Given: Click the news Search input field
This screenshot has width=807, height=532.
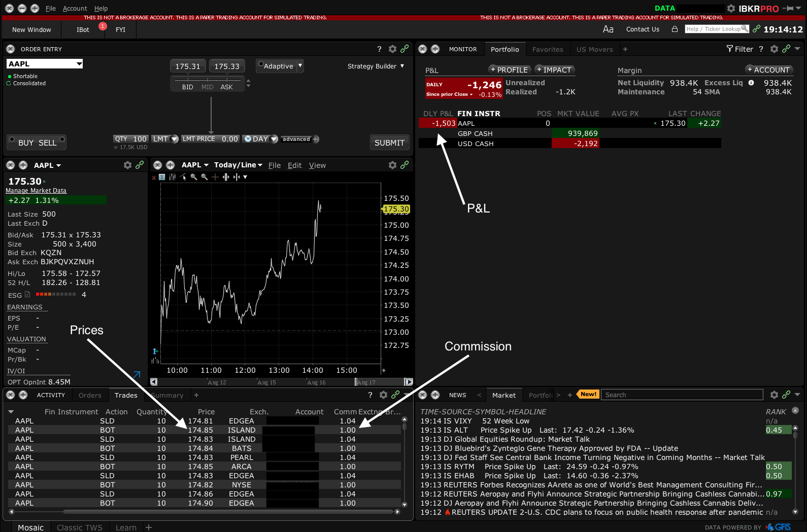Looking at the screenshot, I should (x=682, y=395).
